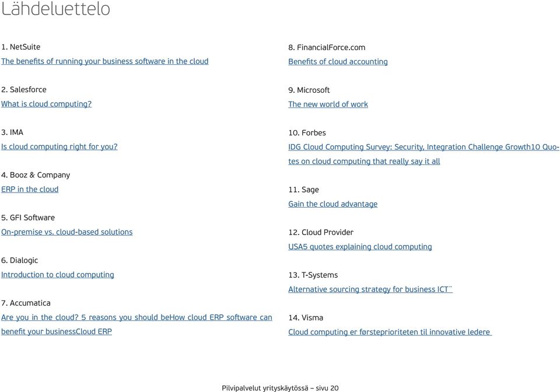Screen dimensions: 560x392
Task: Open the 'What is cloud computing?' link
Action: pos(47,104)
